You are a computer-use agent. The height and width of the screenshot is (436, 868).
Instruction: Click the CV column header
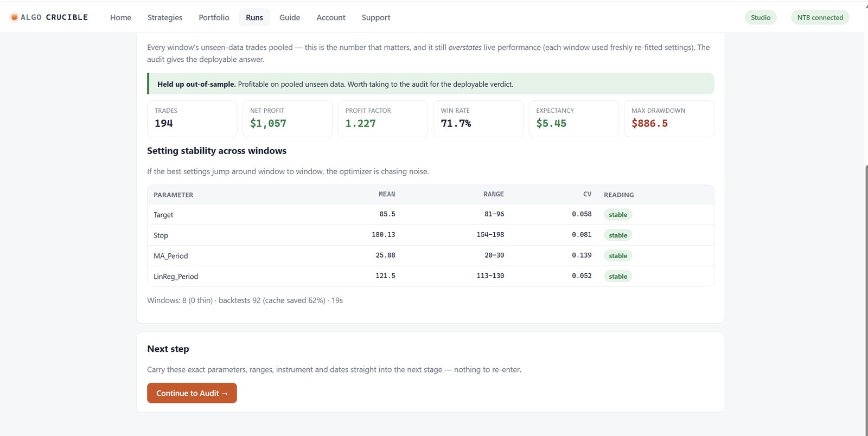coord(587,194)
